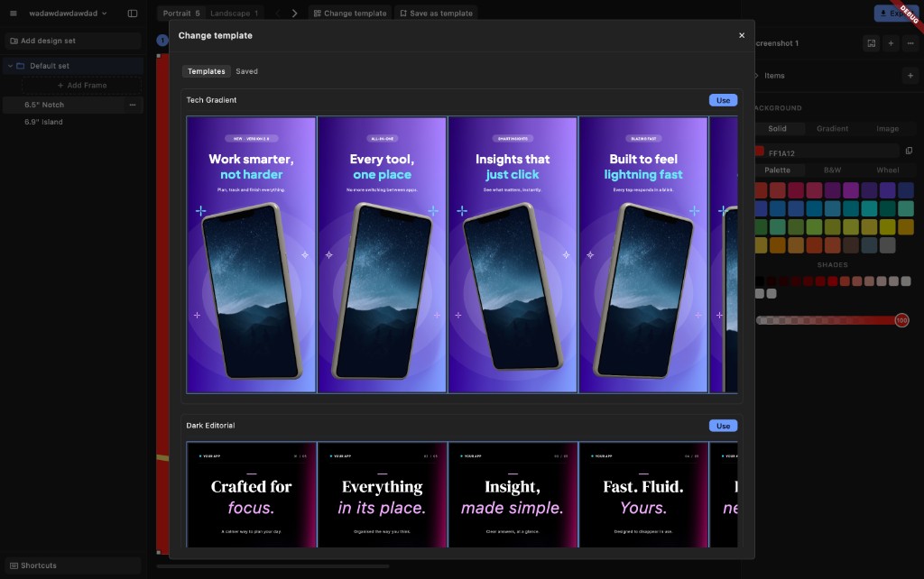Viewport: 924px width, 579px height.
Task: Open the 'Everything in its place' thumbnail
Action: coord(382,495)
